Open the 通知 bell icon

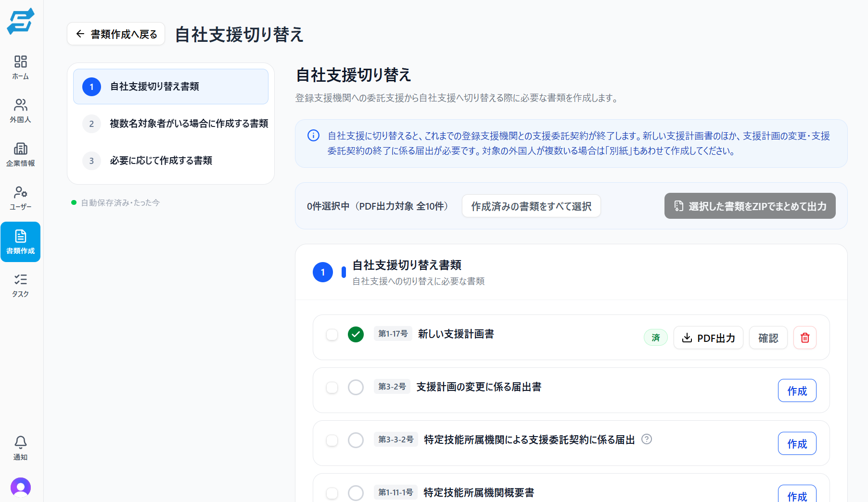click(x=21, y=448)
